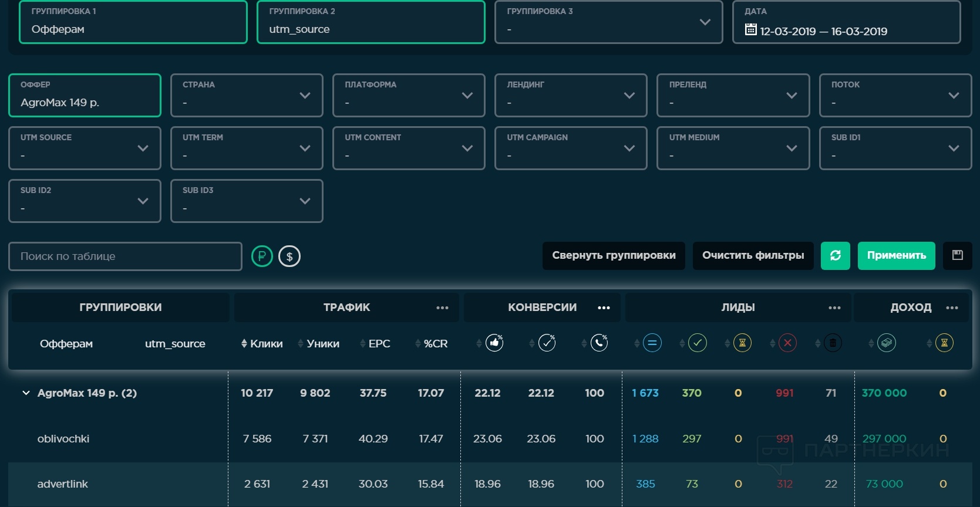Sort by green approved leads checkmark icon
The image size is (980, 507).
(697, 343)
